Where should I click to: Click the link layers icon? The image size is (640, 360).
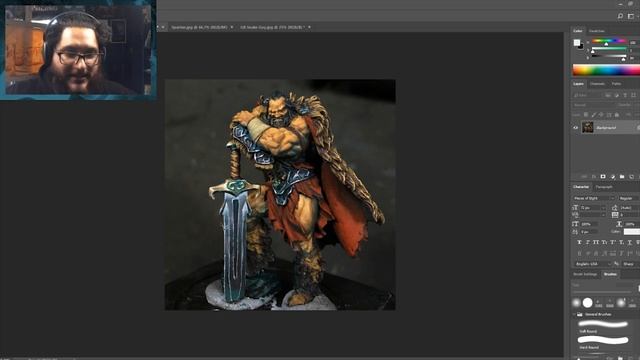pyautogui.click(x=584, y=177)
